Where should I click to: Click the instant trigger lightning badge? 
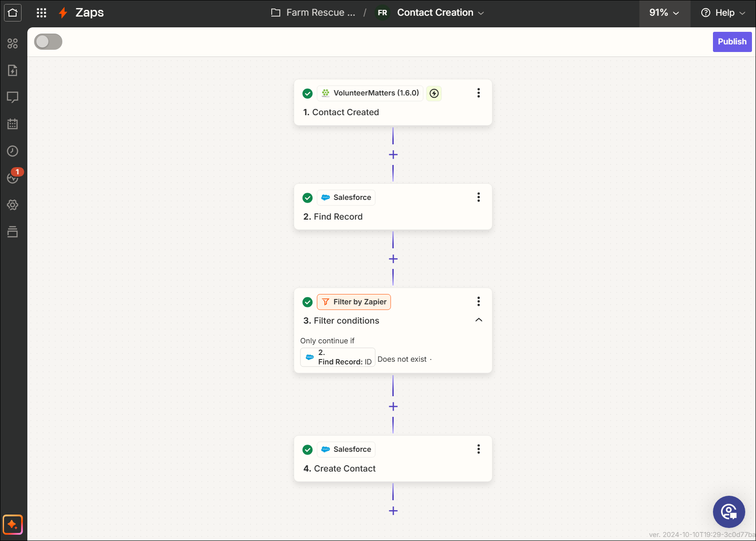(x=434, y=93)
